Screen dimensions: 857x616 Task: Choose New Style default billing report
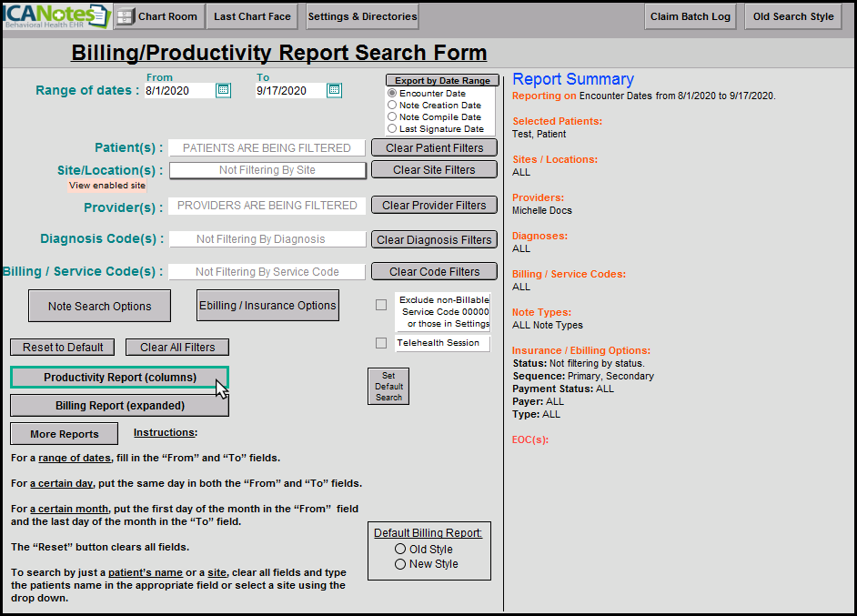click(x=400, y=564)
